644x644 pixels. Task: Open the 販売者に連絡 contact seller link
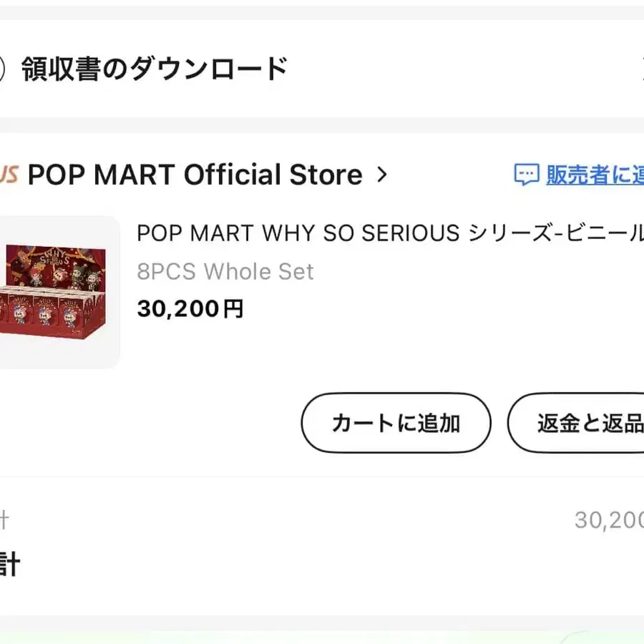(x=594, y=175)
